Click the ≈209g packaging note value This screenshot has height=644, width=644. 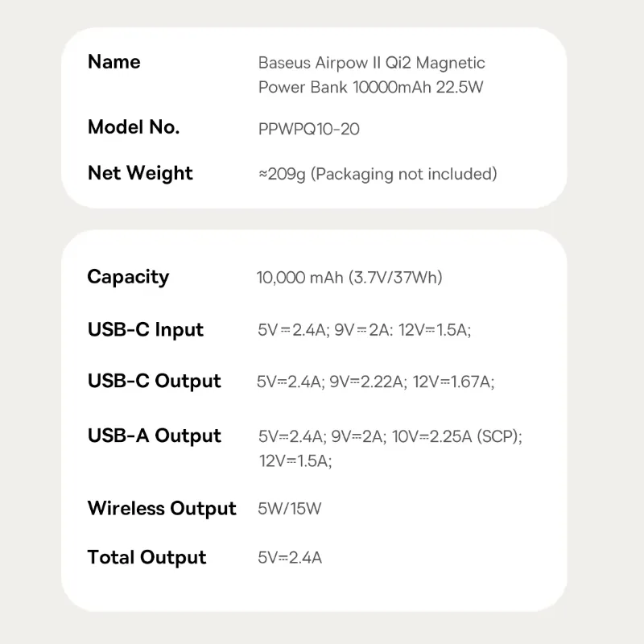pos(378,174)
